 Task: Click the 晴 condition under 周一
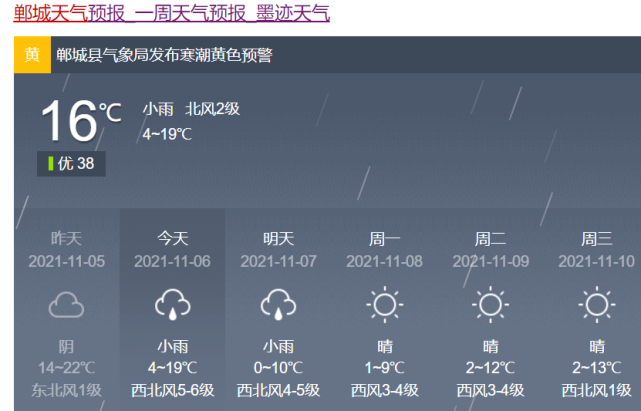[384, 346]
